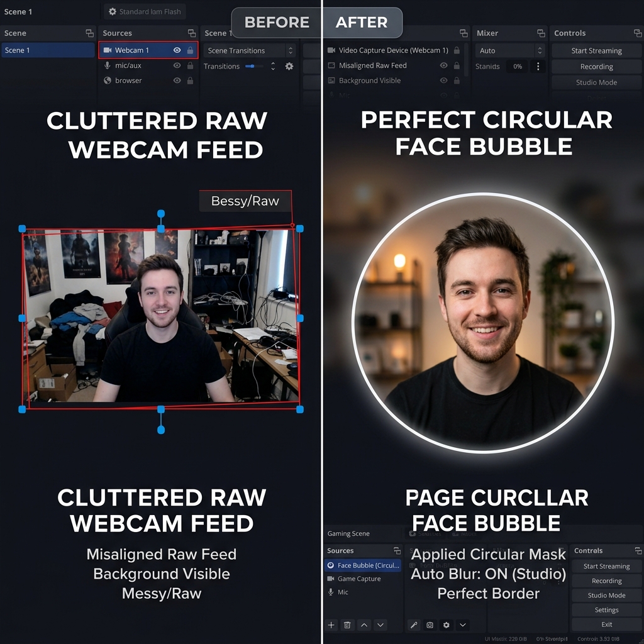The width and height of the screenshot is (644, 644).
Task: Hide the Background Visible source
Action: click(x=443, y=80)
